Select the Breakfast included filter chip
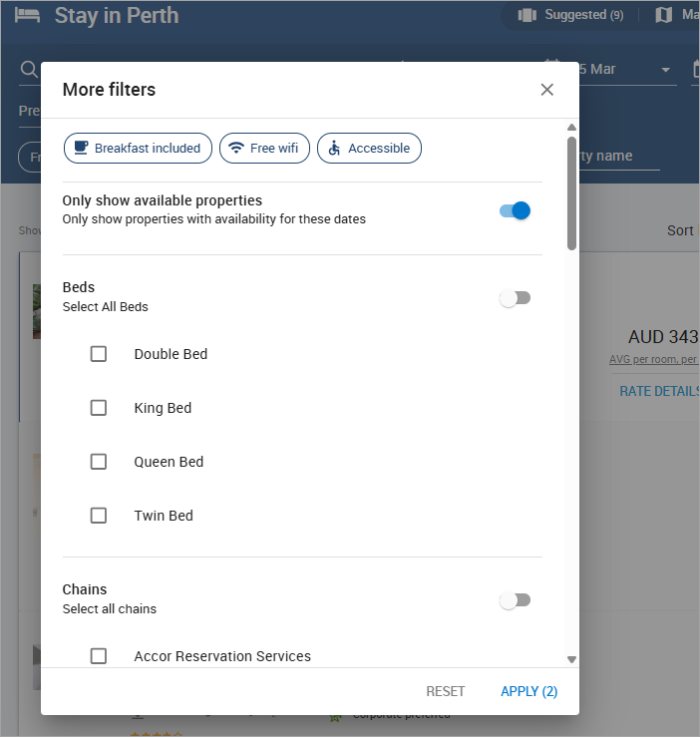Viewport: 700px width, 737px height. 138,148
